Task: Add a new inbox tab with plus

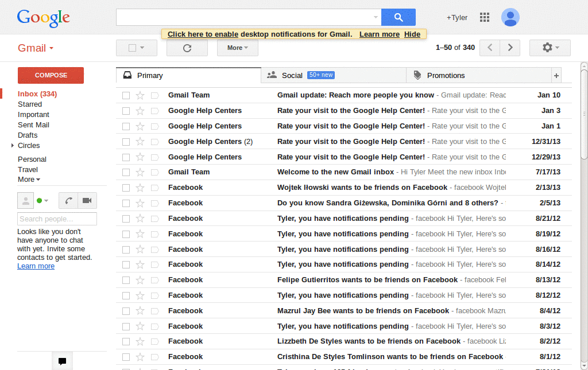Action: tap(556, 76)
